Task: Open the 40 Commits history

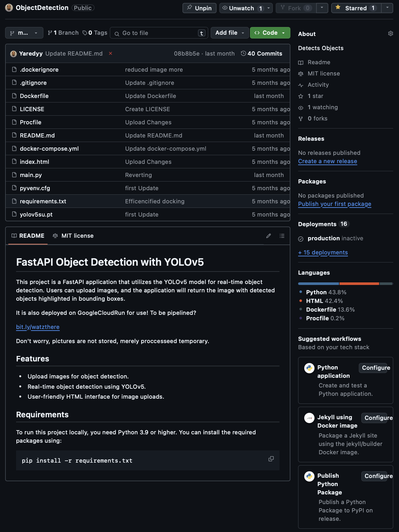Action: click(x=262, y=54)
